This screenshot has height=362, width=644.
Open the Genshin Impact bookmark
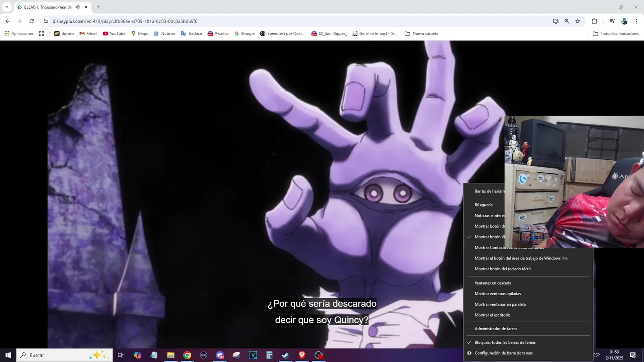click(375, 34)
